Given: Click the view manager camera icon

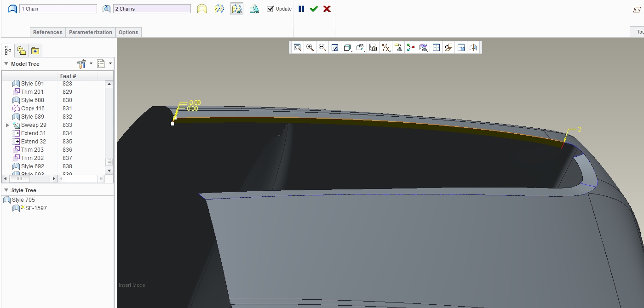Looking at the screenshot, I should [373, 47].
